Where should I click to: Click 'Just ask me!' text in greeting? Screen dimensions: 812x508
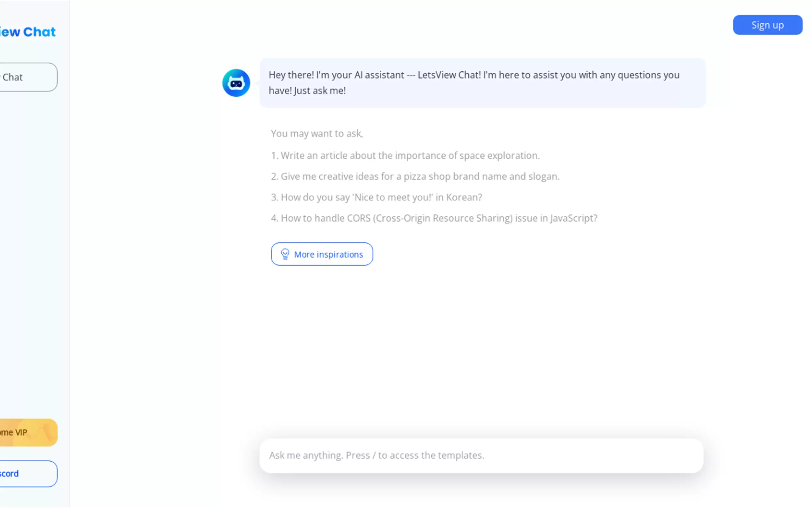point(320,91)
